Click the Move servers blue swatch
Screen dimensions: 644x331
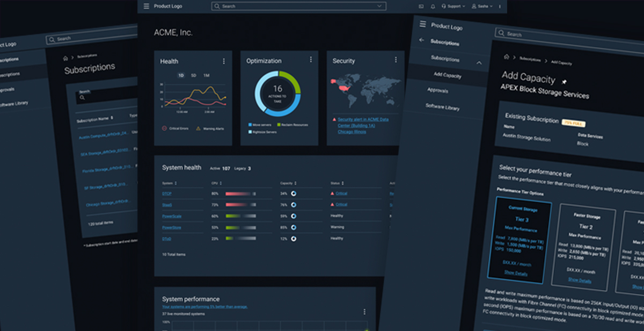point(250,125)
